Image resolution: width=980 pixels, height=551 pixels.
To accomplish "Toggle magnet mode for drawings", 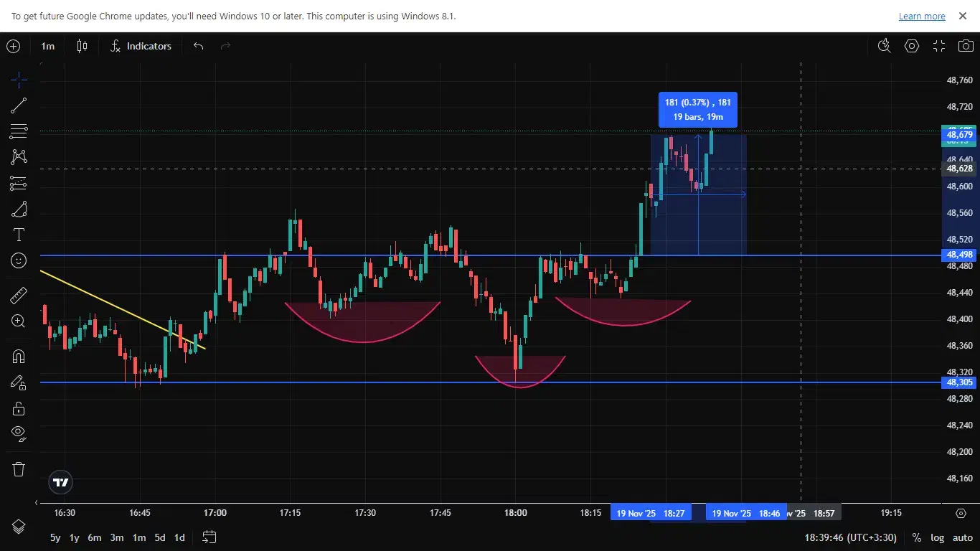I will [x=19, y=357].
